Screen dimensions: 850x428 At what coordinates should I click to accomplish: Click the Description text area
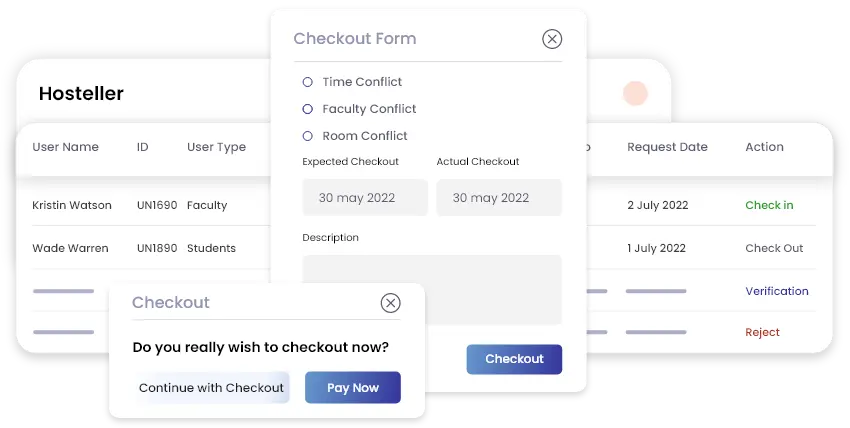(432, 289)
